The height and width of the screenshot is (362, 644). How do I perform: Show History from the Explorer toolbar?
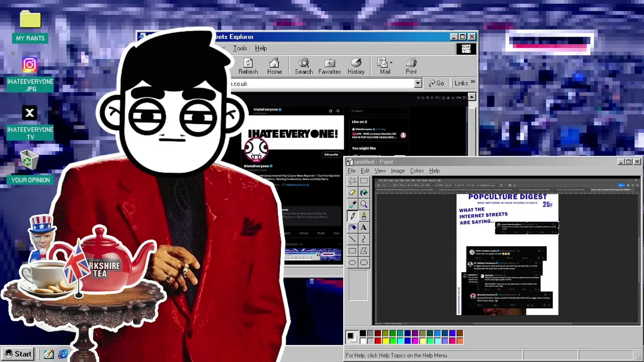tap(356, 66)
